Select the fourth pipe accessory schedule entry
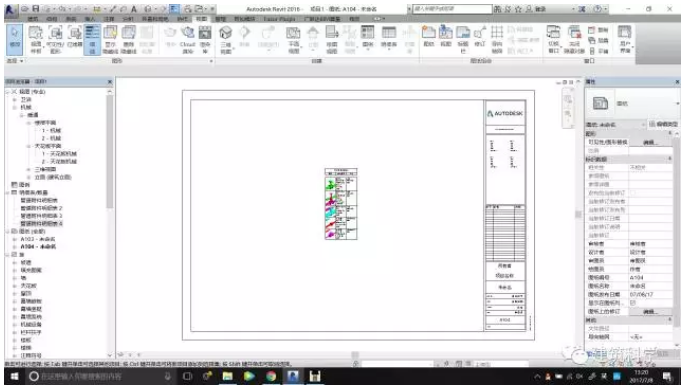 pos(42,224)
